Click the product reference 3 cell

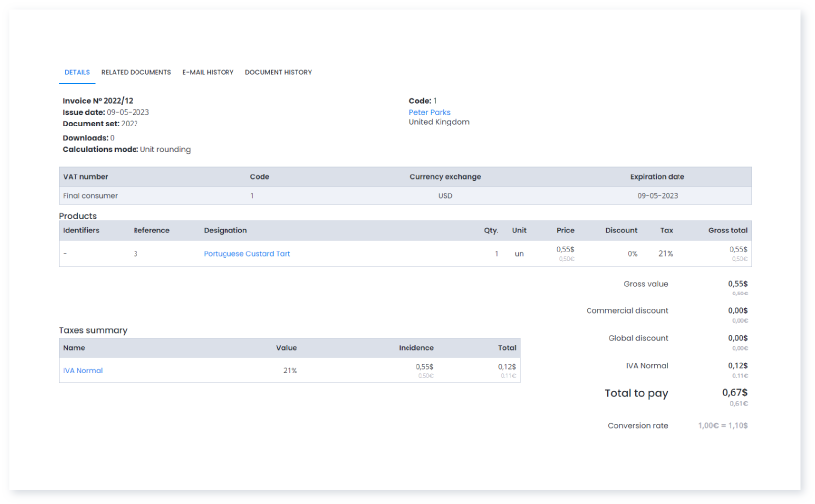point(136,254)
